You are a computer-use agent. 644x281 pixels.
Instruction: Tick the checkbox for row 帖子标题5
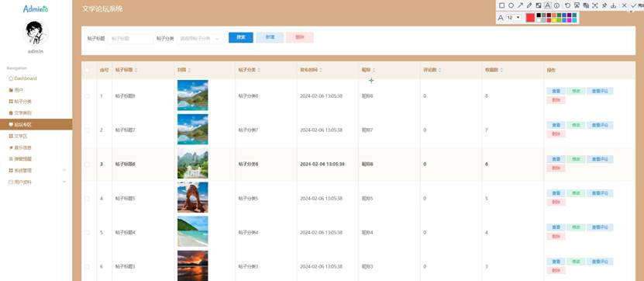87,198
